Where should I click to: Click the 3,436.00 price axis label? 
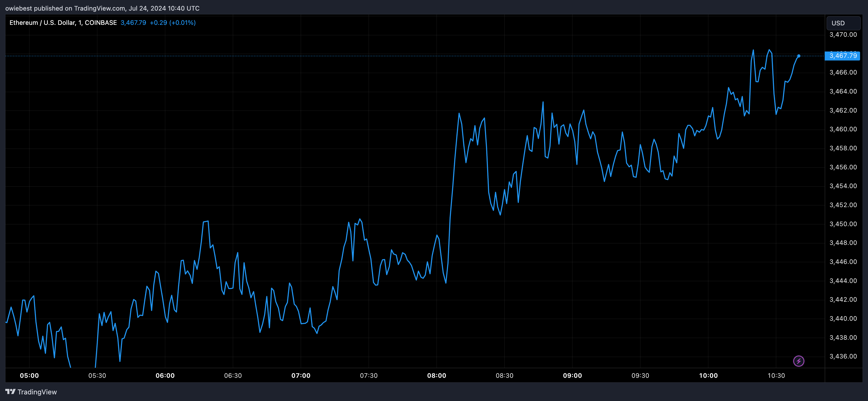tap(843, 356)
